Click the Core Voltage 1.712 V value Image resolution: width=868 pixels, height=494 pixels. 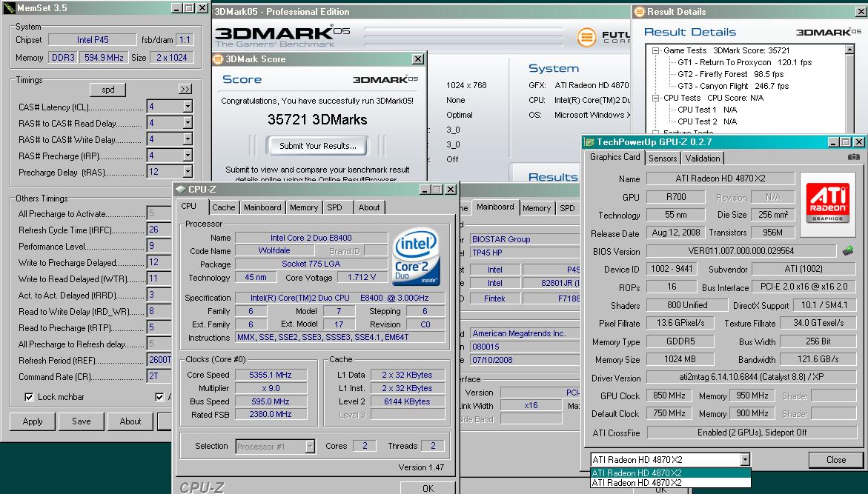coord(362,277)
